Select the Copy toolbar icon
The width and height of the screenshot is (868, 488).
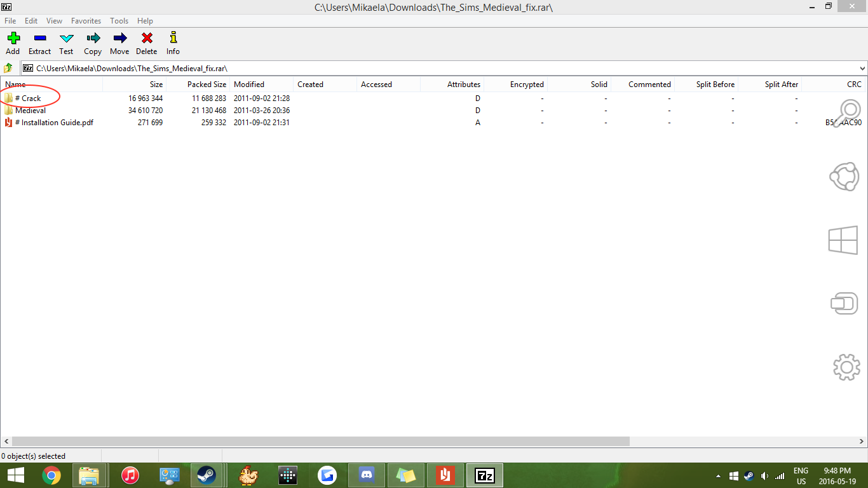(93, 43)
